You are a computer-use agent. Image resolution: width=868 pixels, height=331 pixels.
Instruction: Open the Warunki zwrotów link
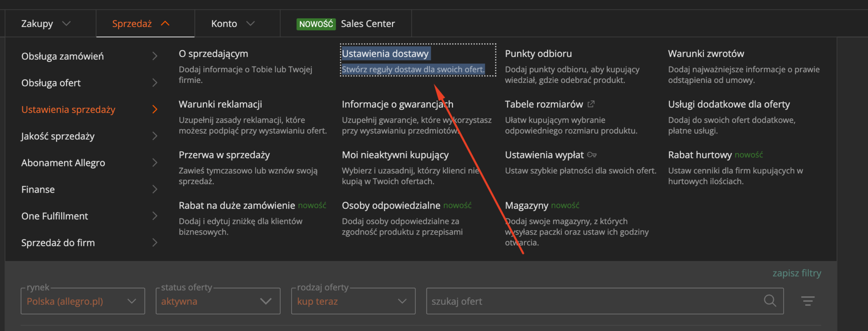click(706, 54)
